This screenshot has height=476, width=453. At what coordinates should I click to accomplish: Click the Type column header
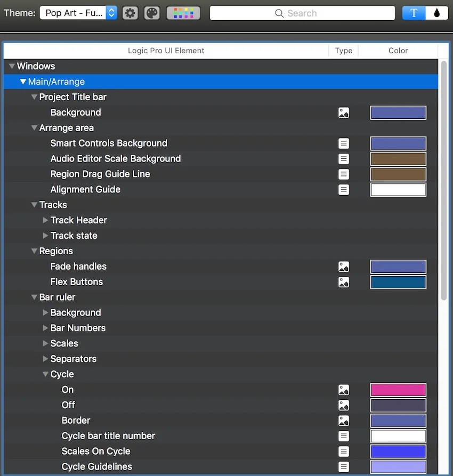coord(343,51)
